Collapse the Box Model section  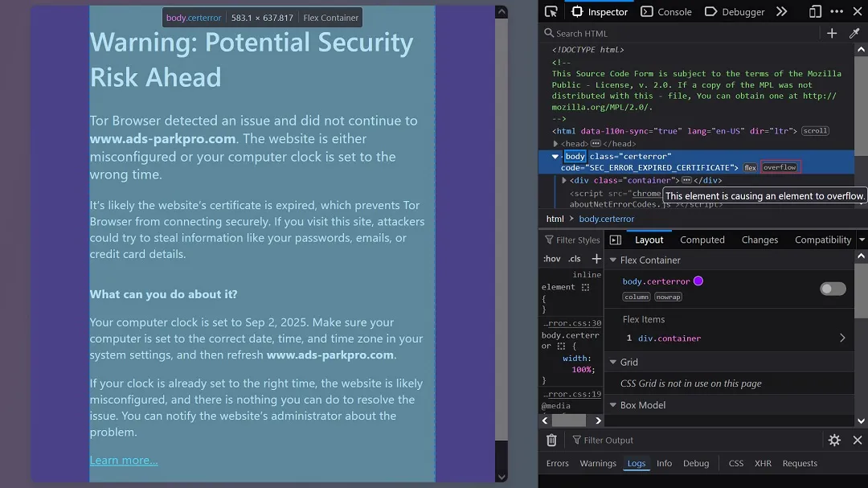[x=612, y=405]
